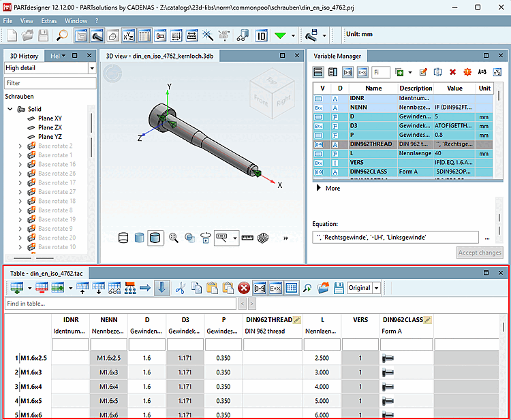Click the blue down arrow in table toolbar
The width and height of the screenshot is (511, 420).
tap(162, 288)
